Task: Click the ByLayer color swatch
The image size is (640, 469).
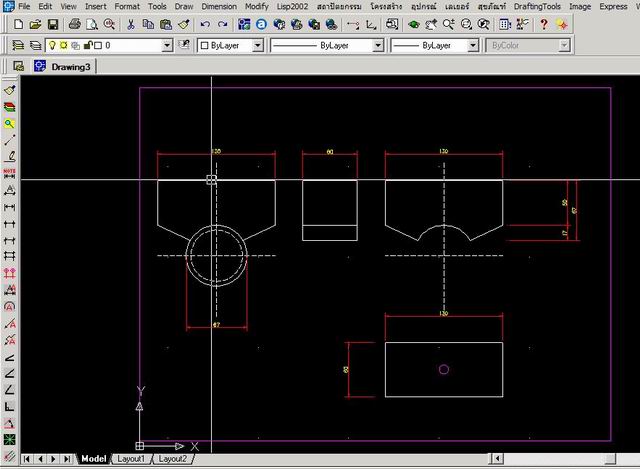Action: (x=203, y=46)
